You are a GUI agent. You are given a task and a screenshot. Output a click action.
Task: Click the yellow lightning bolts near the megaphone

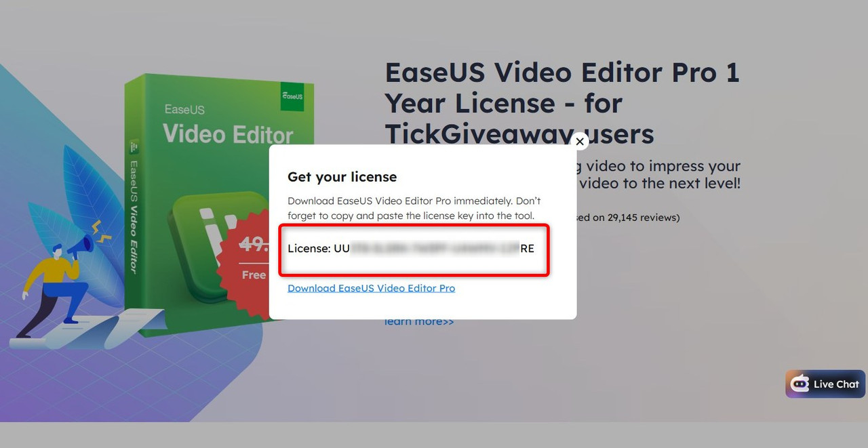pyautogui.click(x=100, y=231)
